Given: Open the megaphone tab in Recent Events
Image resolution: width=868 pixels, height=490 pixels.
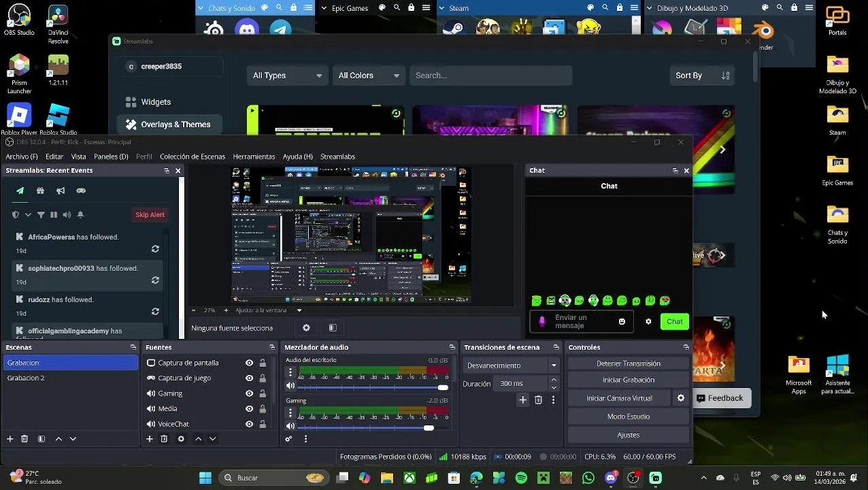Looking at the screenshot, I should tap(61, 191).
